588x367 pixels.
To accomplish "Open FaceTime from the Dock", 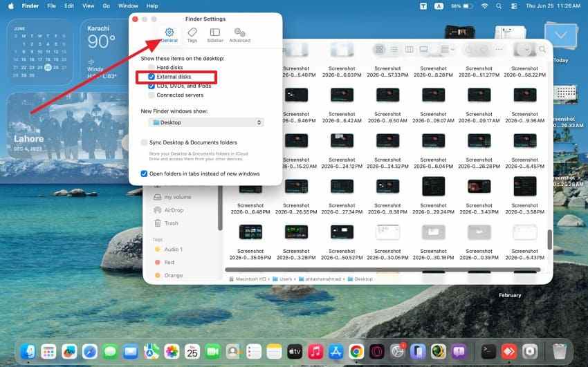I will point(212,352).
